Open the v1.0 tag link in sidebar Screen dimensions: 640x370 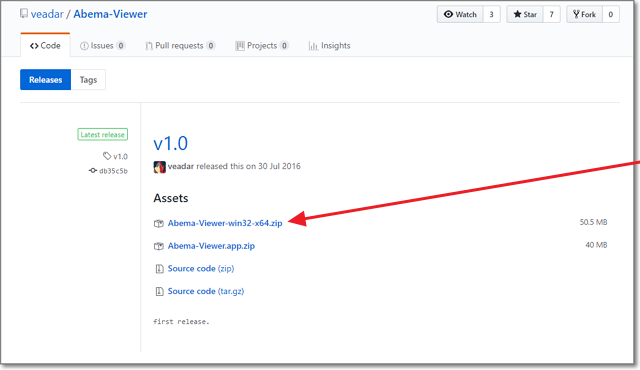[116, 156]
